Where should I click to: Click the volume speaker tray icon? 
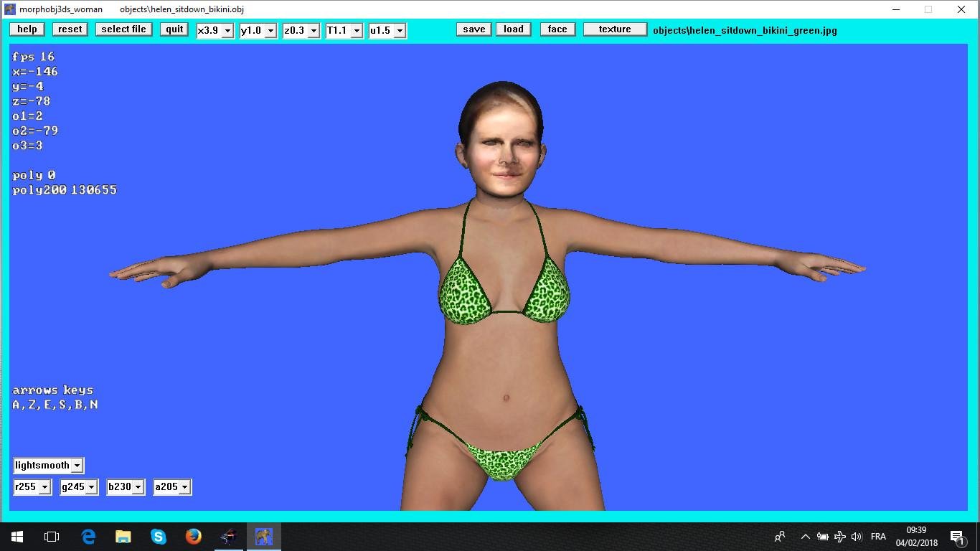tap(857, 536)
